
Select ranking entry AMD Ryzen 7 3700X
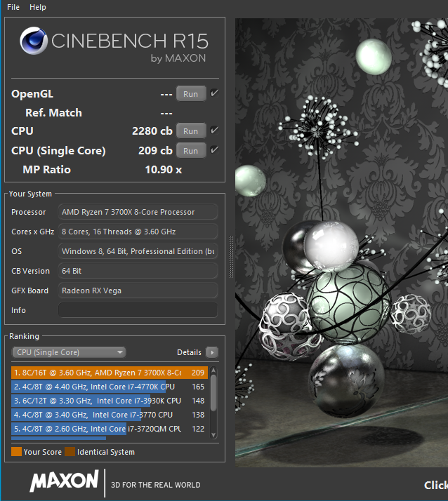tap(110, 373)
